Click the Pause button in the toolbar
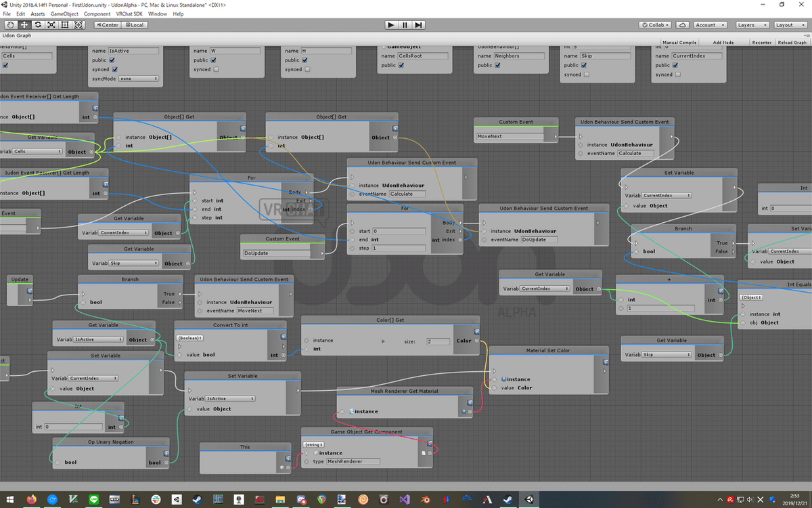 405,25
